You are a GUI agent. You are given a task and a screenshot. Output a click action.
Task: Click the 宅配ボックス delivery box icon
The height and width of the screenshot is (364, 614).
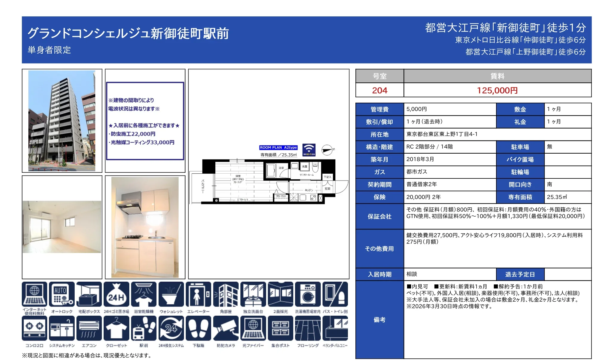(x=89, y=295)
